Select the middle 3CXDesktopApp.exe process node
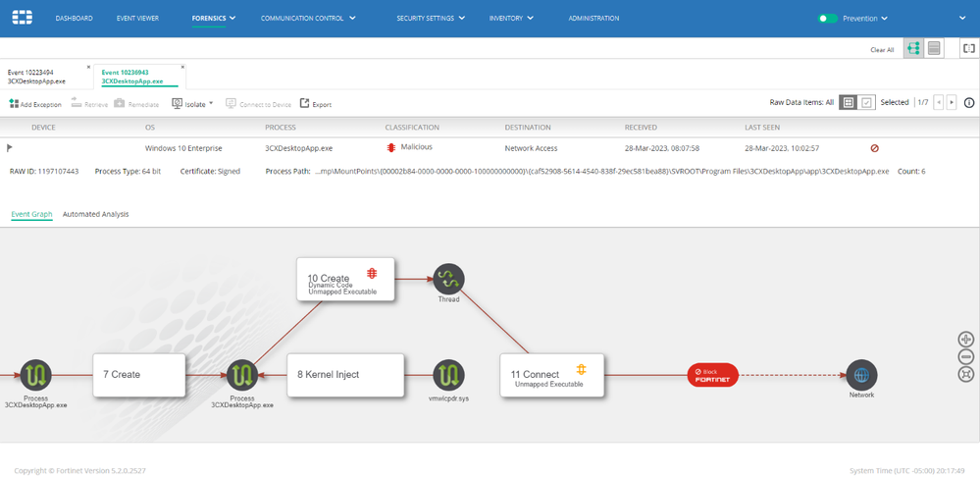 [242, 375]
